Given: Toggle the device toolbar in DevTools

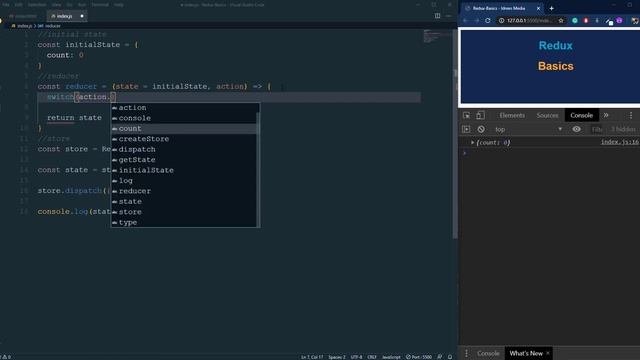Looking at the screenshot, I should (480, 116).
